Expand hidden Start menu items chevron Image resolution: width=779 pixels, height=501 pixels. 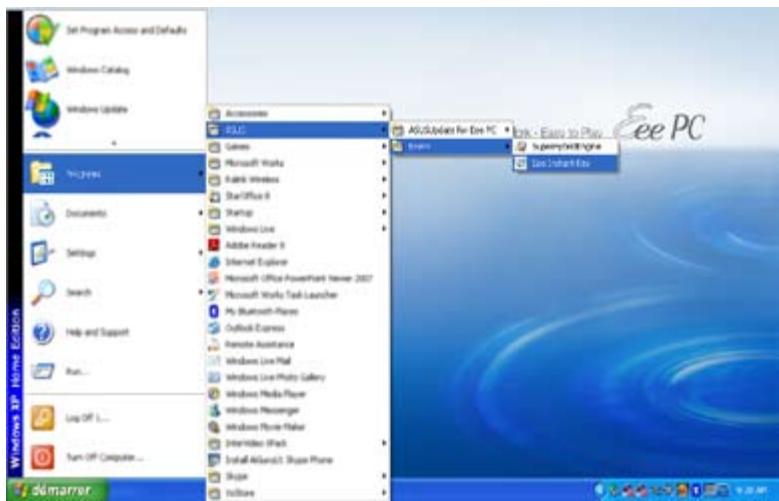[x=114, y=143]
